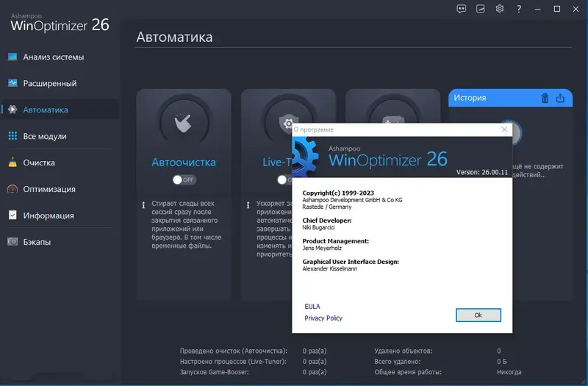The height and width of the screenshot is (386, 588).
Task: Click the Автоочистка hand icon
Action: (184, 123)
